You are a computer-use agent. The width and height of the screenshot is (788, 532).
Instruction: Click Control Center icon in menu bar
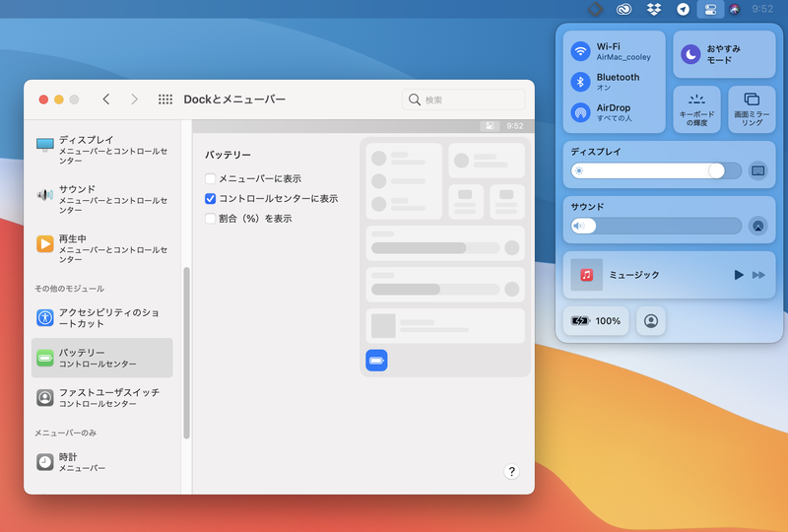point(710,9)
